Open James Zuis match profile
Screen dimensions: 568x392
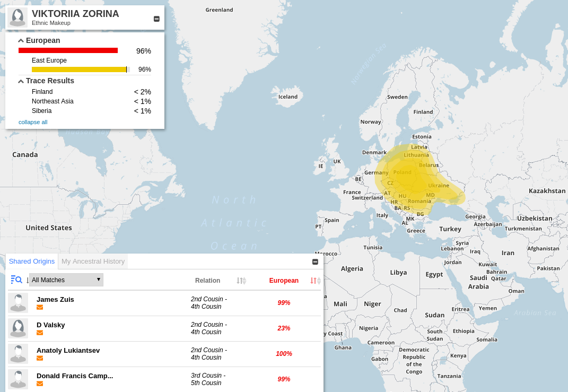[x=56, y=300]
